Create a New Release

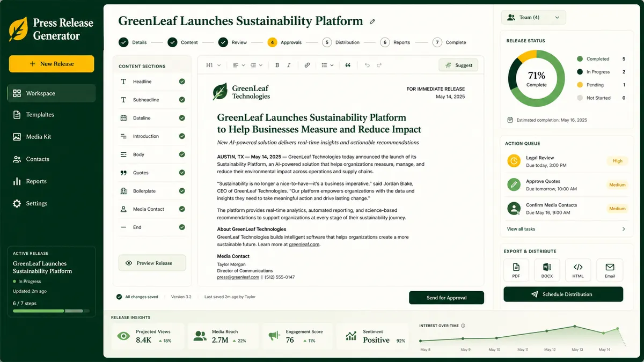(52, 64)
